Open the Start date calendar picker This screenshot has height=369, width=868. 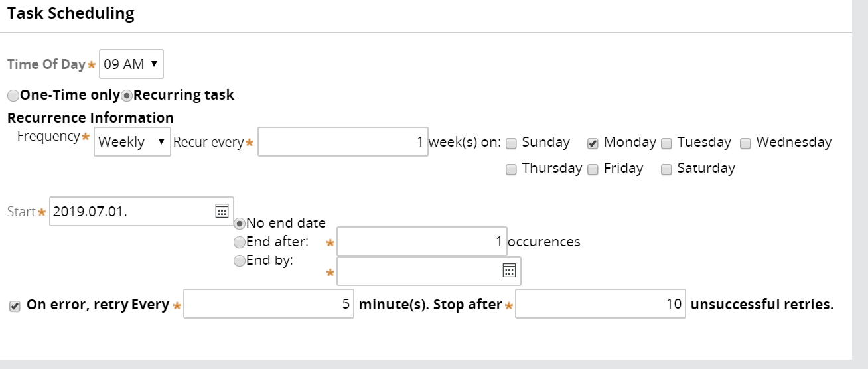coord(222,211)
